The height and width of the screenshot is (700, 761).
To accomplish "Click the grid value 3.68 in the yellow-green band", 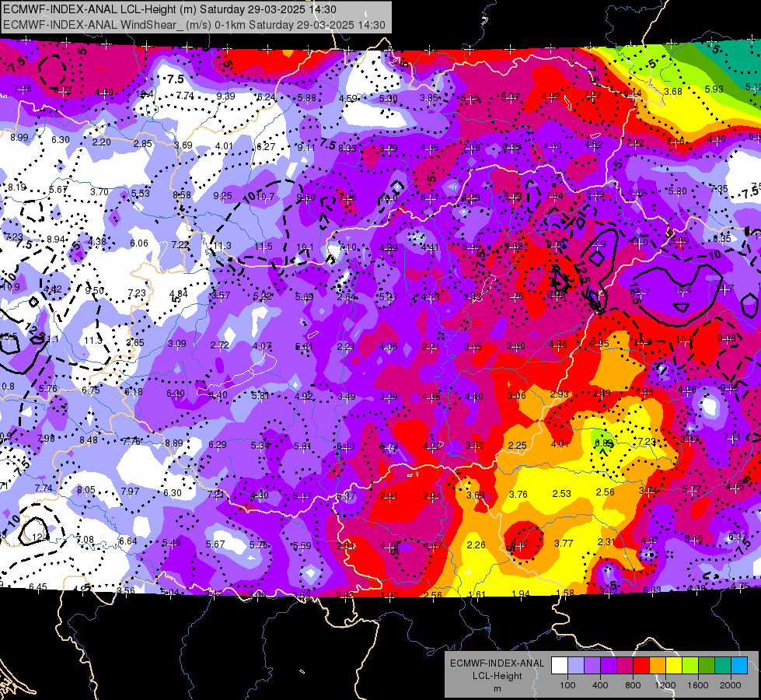I will pos(673,91).
